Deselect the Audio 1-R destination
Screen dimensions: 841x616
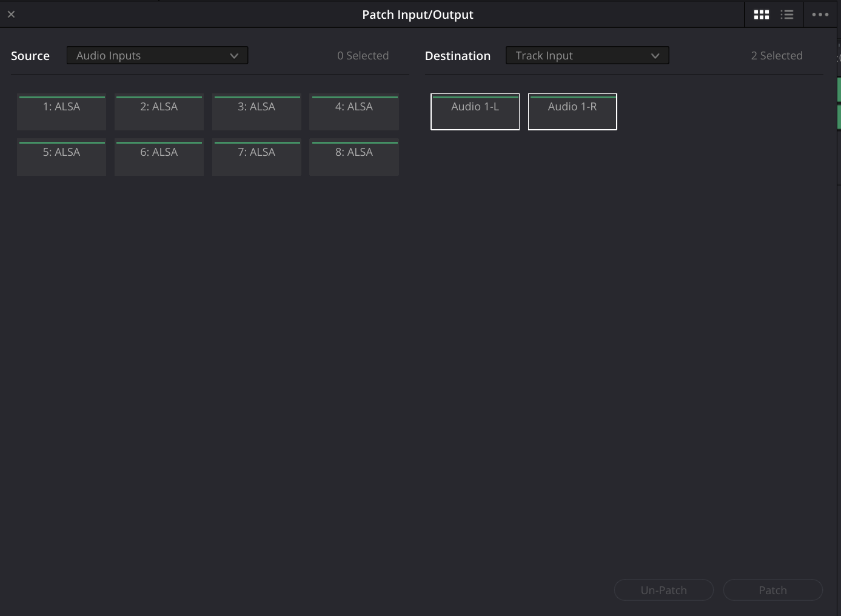coord(572,112)
